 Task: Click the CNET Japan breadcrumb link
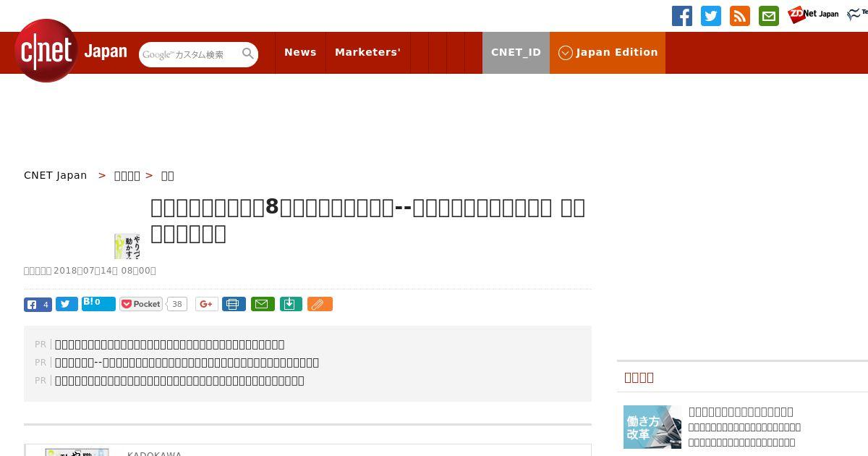point(56,175)
